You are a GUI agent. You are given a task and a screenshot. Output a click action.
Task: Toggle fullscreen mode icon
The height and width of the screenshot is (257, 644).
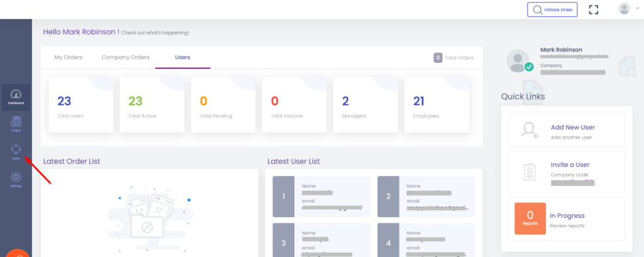(593, 9)
